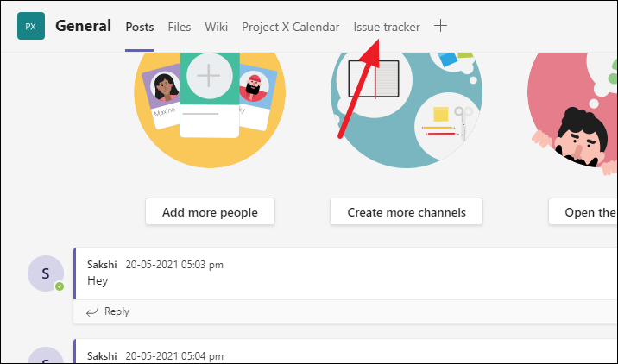Screen dimensions: 618x364
Task: Click the PX team avatar icon
Action: click(x=31, y=27)
